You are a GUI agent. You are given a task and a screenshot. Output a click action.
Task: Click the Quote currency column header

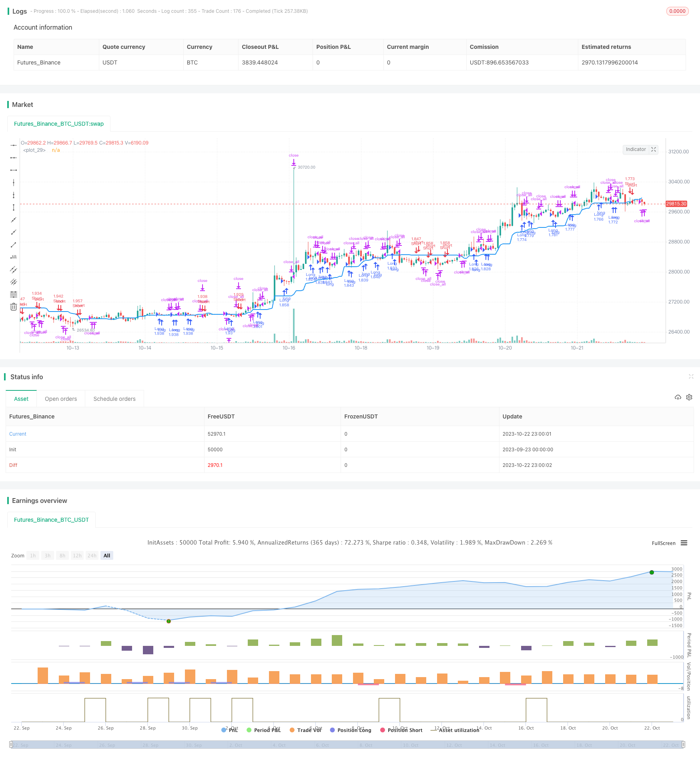pyautogui.click(x=124, y=47)
